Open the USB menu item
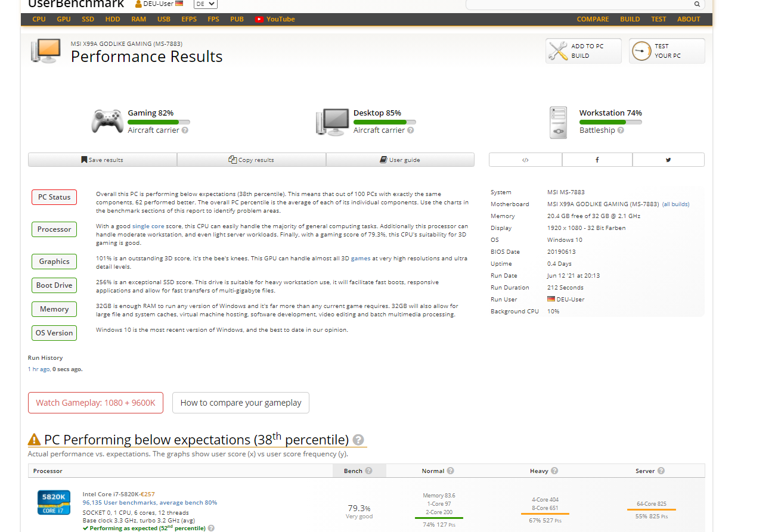The height and width of the screenshot is (532, 778). coord(164,19)
